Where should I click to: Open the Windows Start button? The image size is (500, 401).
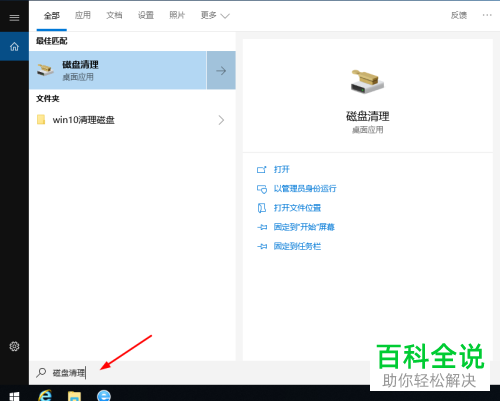(14, 396)
